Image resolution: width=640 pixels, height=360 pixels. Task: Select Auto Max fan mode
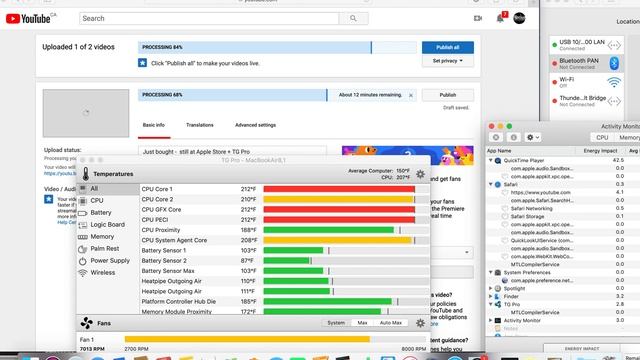click(391, 323)
